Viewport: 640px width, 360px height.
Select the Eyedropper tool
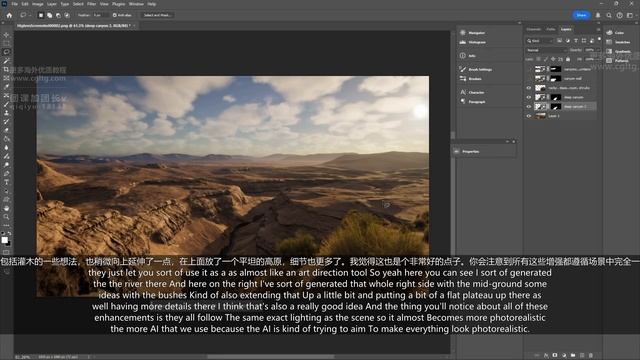click(6, 87)
